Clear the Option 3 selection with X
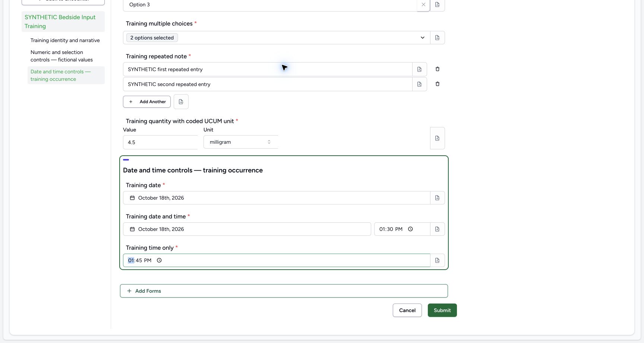 point(423,5)
